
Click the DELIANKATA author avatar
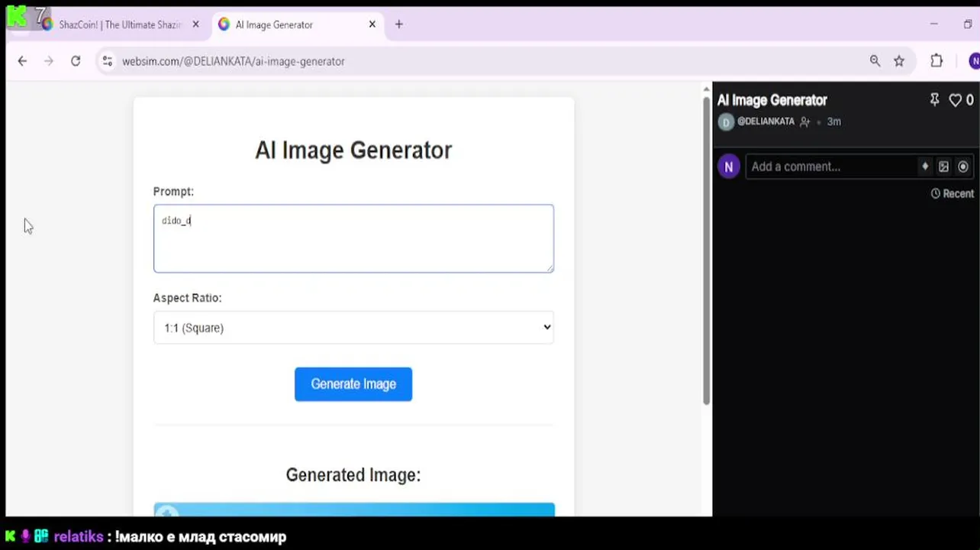coord(726,122)
